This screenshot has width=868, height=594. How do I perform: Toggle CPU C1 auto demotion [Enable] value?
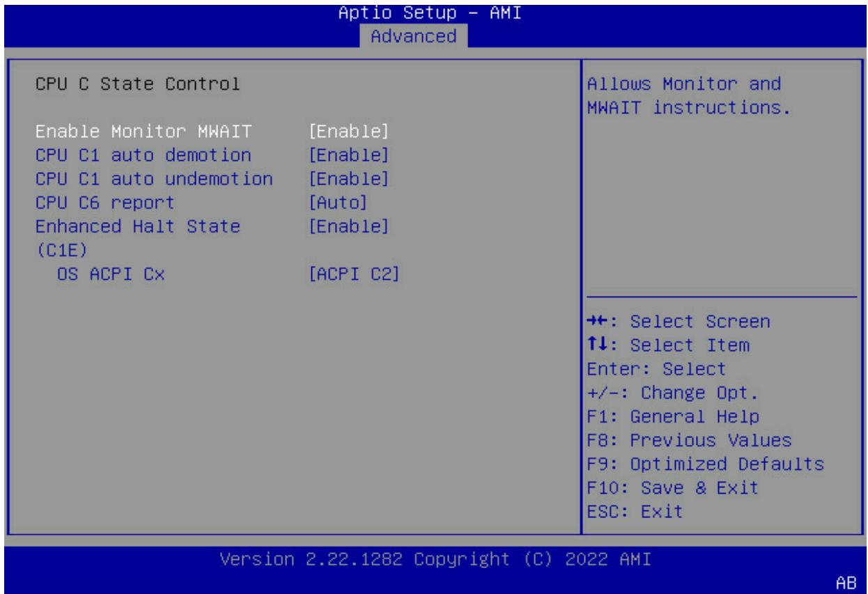coord(348,155)
